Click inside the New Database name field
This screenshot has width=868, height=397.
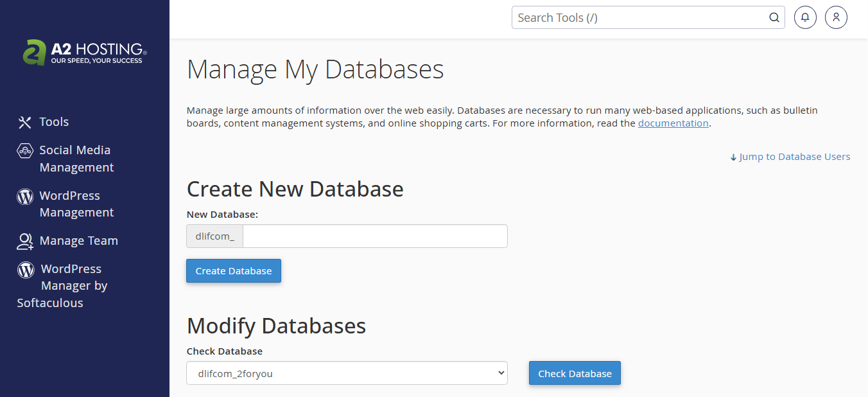pos(375,236)
